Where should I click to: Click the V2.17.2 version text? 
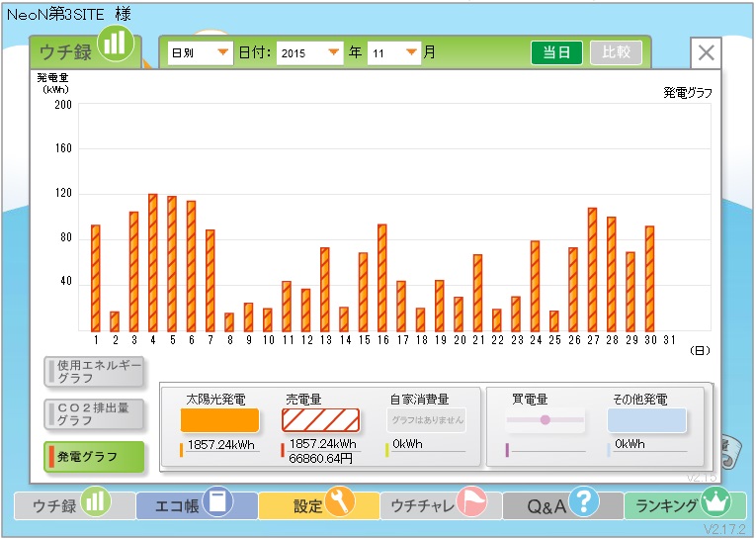pos(724,529)
